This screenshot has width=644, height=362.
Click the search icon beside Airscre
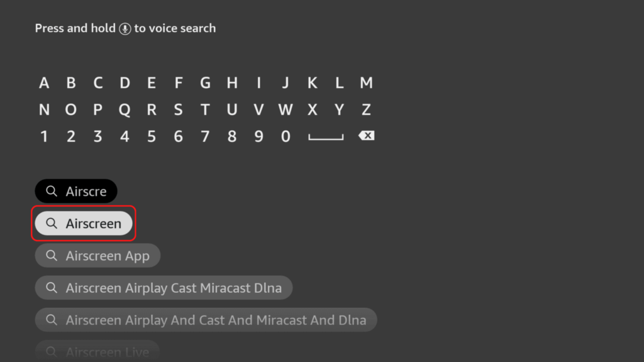click(52, 191)
